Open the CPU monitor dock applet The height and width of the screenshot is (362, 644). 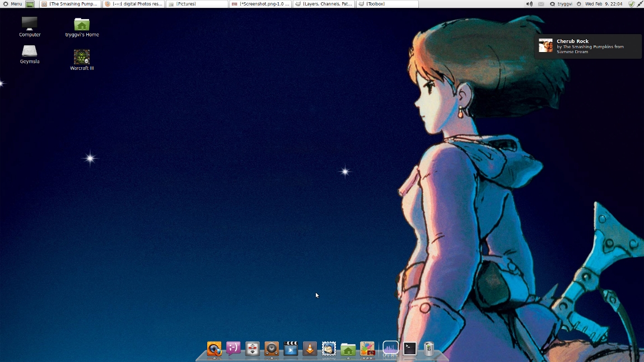point(390,349)
